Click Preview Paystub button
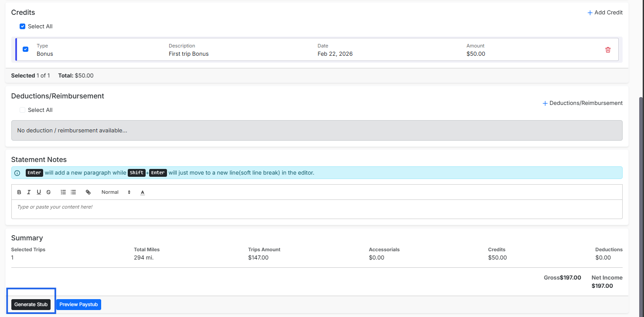Viewport: 644px width, 317px height. click(x=78, y=304)
